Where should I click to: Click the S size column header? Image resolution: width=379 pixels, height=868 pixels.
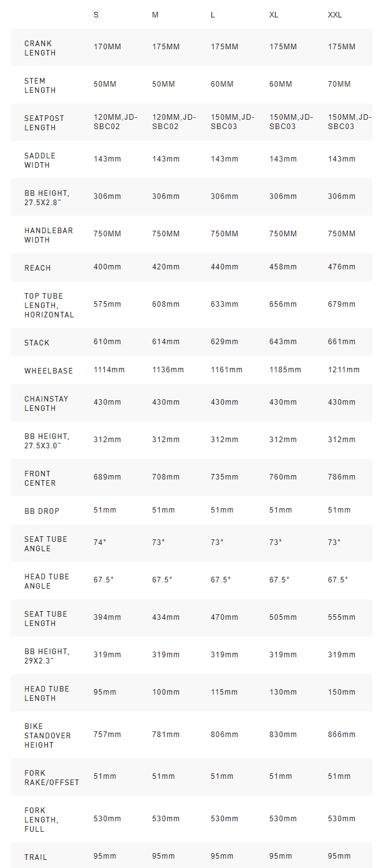click(96, 14)
